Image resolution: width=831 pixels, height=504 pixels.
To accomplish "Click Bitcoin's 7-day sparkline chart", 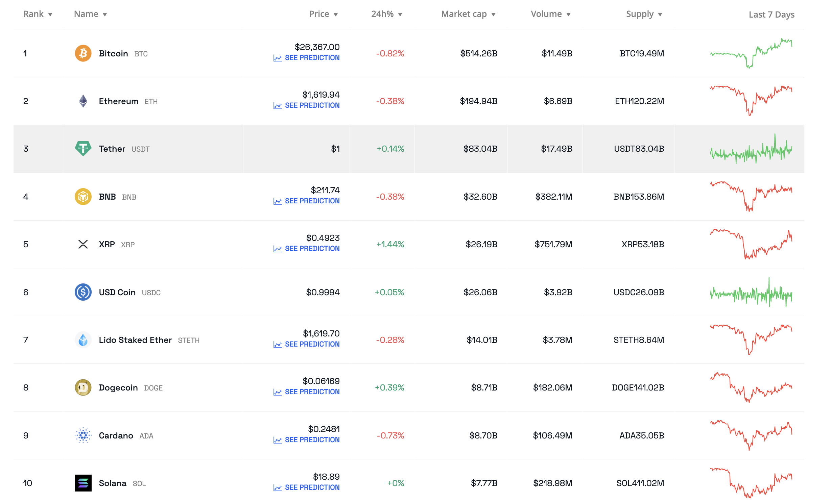I will (751, 53).
